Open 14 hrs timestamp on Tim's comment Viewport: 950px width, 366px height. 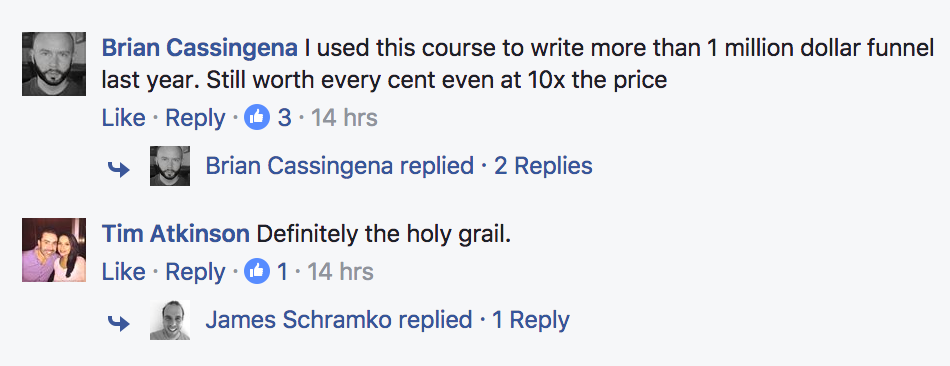(340, 272)
